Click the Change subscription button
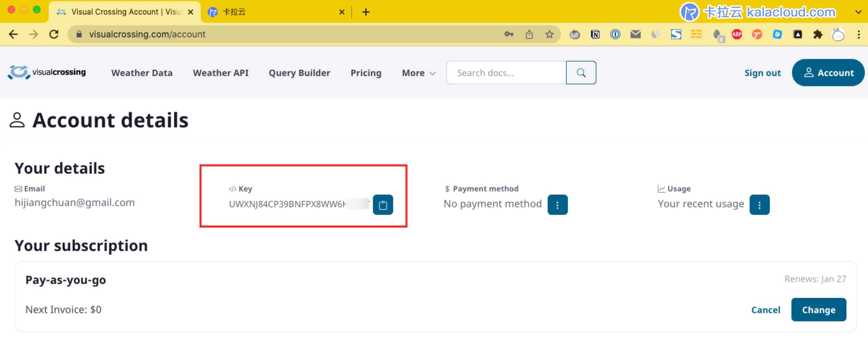Screen dimensions: 868x341 tap(819, 309)
